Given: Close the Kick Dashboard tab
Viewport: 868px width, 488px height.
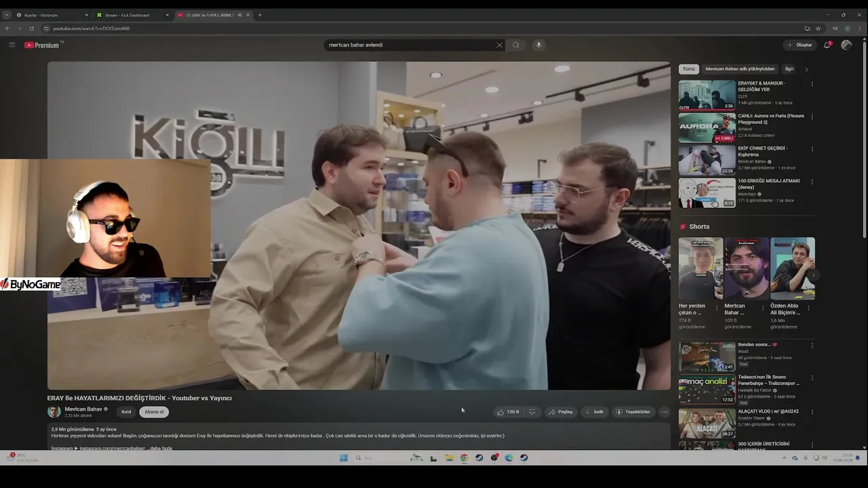Looking at the screenshot, I should (x=167, y=15).
